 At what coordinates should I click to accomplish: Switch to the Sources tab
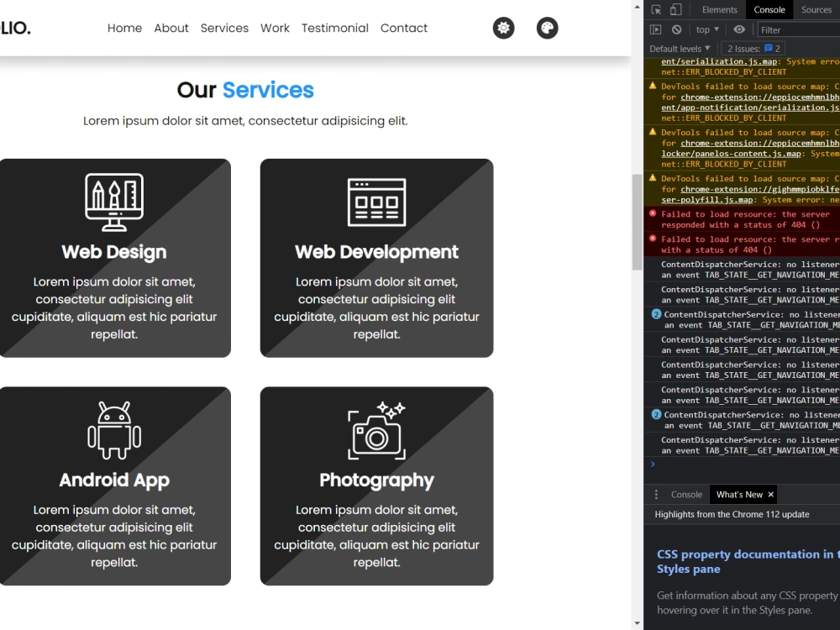816,9
